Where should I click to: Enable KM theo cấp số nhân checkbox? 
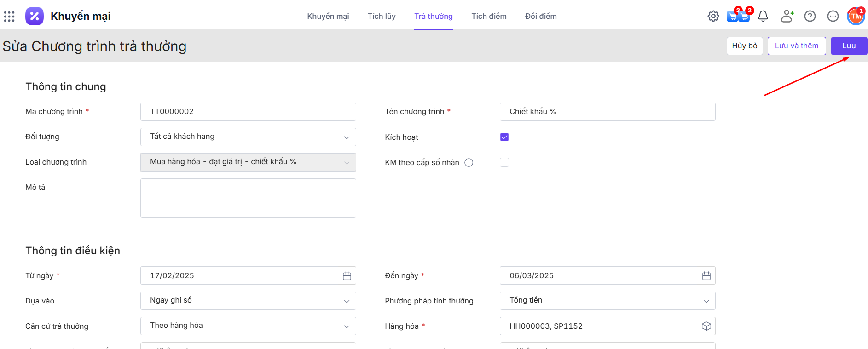[x=504, y=162]
